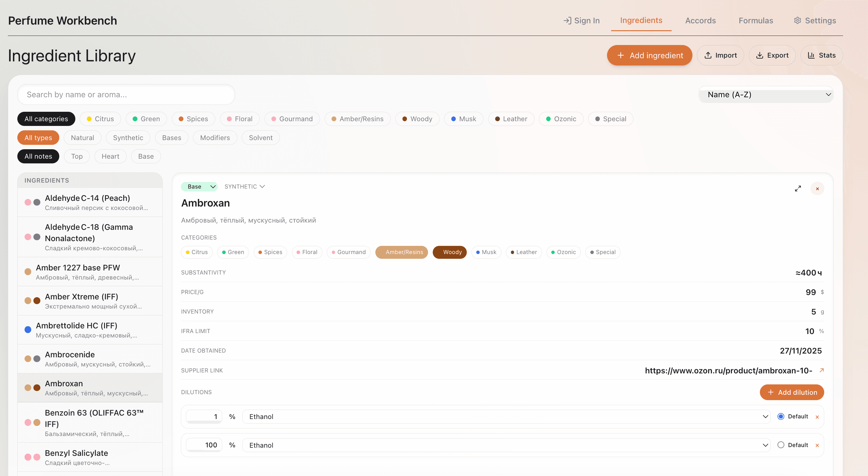
Task: Click the blue dot beside Ambrettolide HC
Action: (28, 330)
